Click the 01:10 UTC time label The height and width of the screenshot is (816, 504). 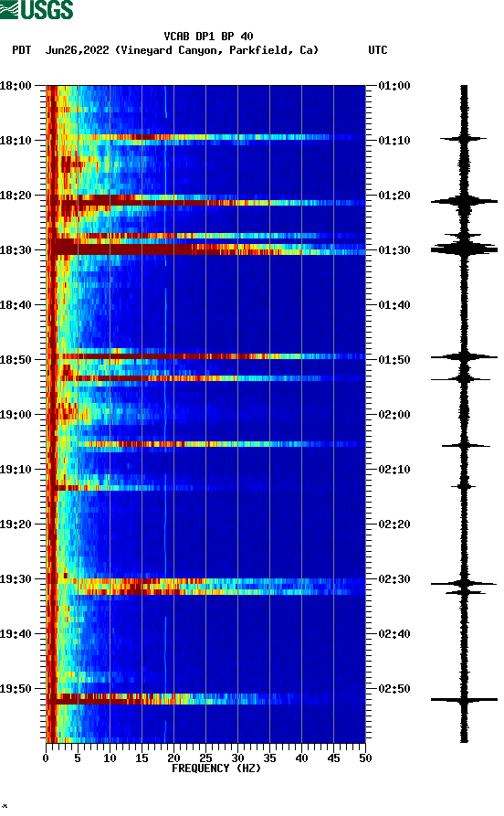(x=394, y=141)
